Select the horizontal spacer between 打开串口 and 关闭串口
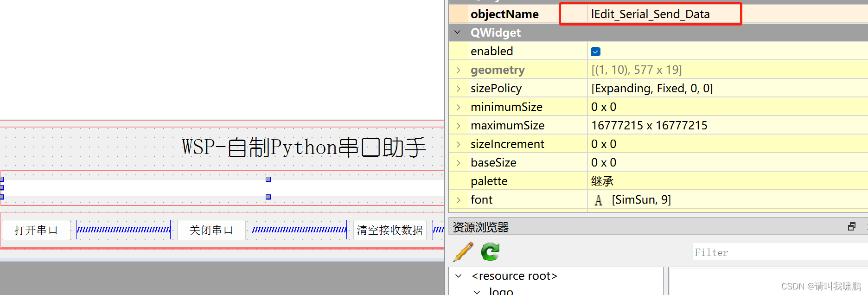The image size is (868, 295). point(124,230)
